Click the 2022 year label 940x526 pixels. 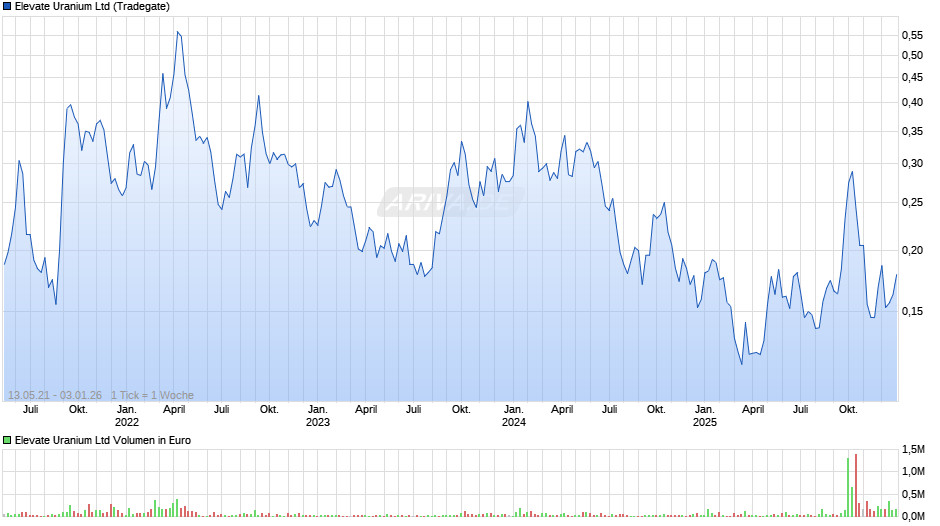pyautogui.click(x=126, y=422)
